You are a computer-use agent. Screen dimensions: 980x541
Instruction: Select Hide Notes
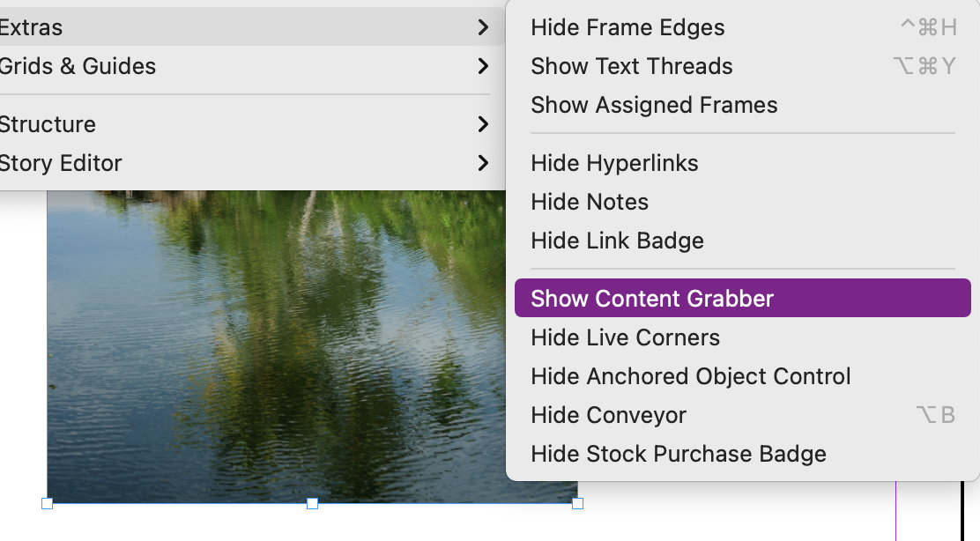(589, 202)
